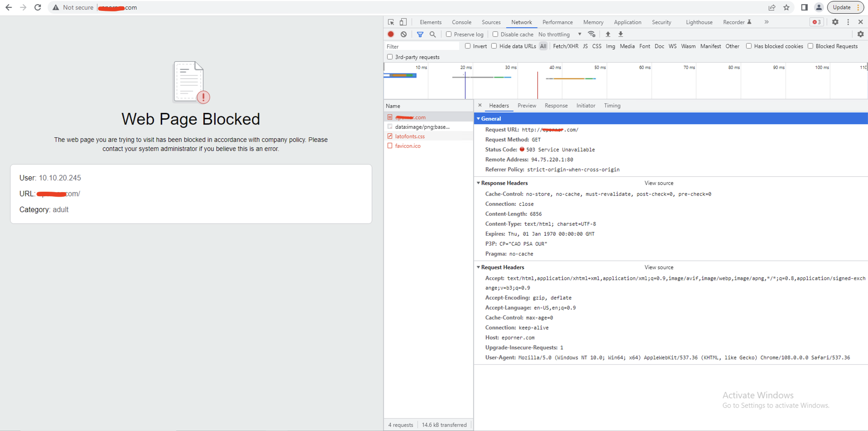The height and width of the screenshot is (431, 868).
Task: Show more DevTools tabs chevron
Action: click(x=767, y=22)
